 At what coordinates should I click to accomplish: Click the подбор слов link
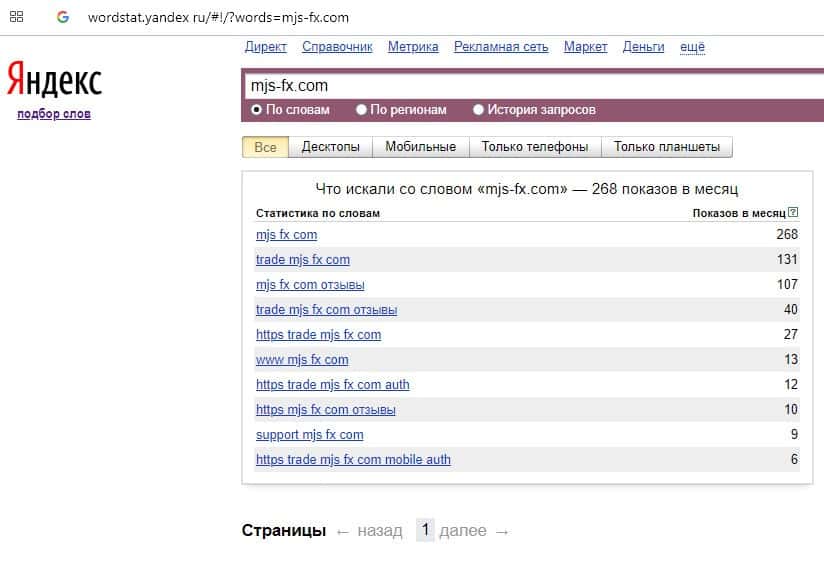[54, 114]
